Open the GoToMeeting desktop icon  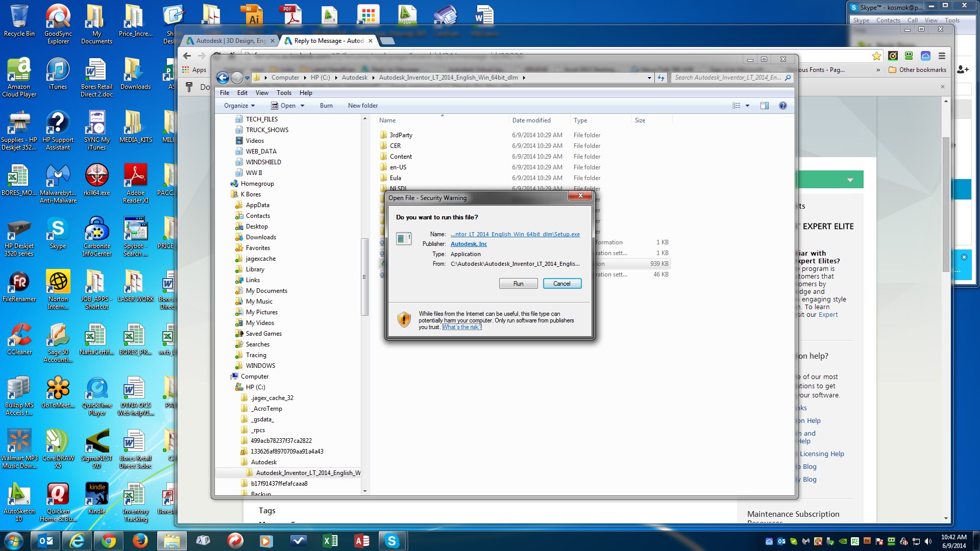click(58, 392)
